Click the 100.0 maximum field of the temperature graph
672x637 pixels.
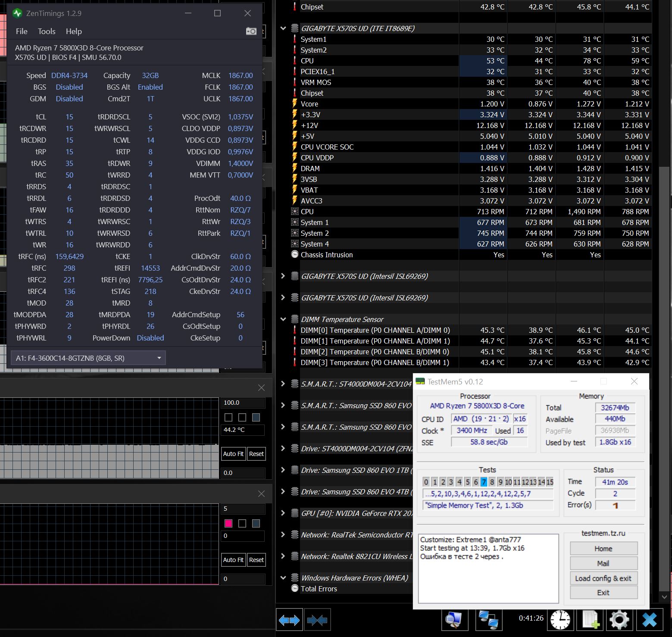pyautogui.click(x=244, y=403)
